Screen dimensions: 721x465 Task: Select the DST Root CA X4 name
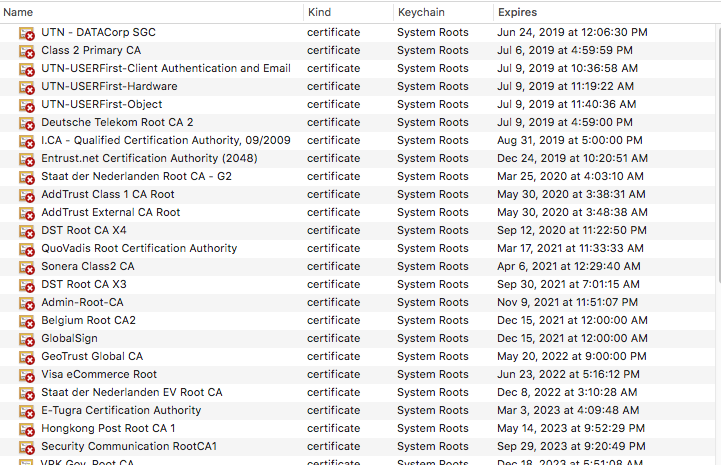84,230
